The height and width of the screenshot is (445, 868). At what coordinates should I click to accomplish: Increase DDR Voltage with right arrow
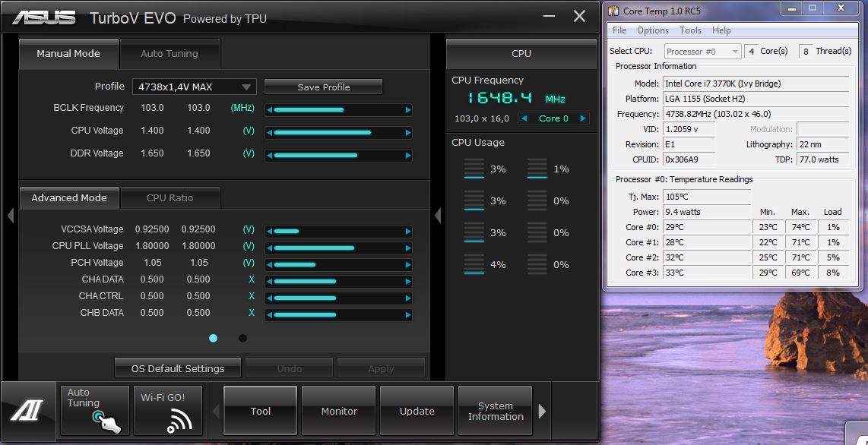408,156
